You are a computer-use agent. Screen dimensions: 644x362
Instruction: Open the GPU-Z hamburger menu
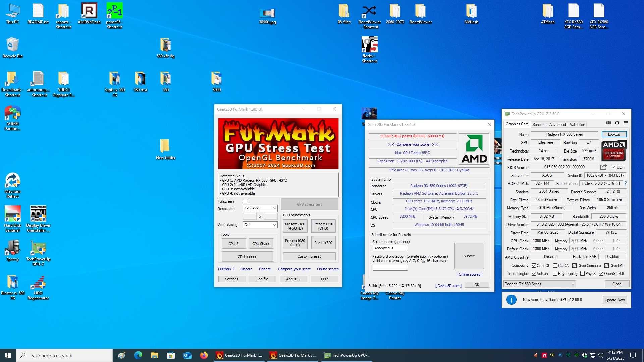(626, 123)
